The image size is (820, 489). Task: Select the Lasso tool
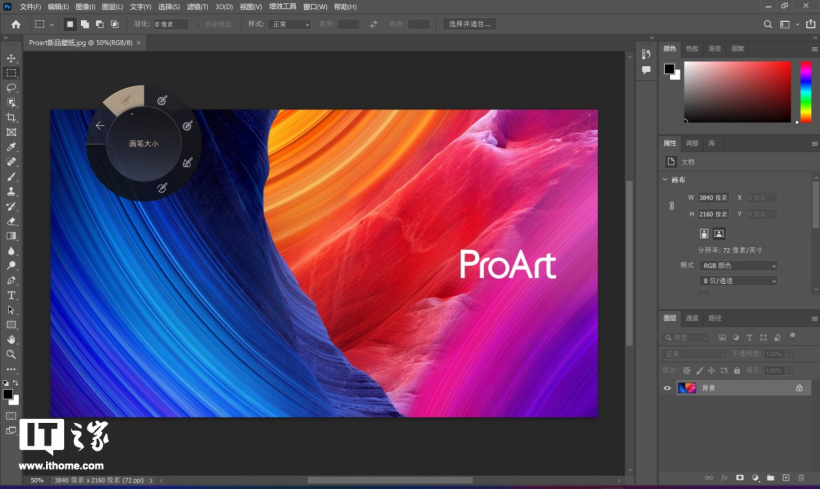coord(12,88)
